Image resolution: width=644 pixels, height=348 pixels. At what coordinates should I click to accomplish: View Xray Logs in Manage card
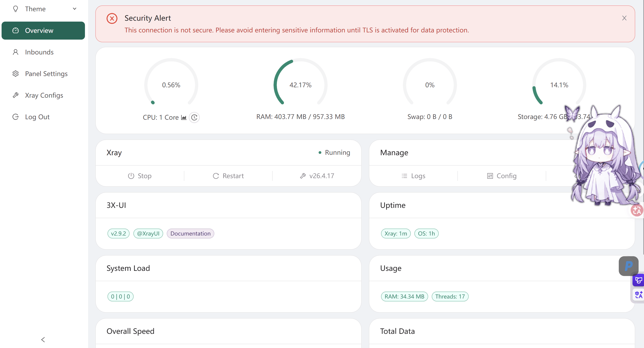[x=413, y=176]
